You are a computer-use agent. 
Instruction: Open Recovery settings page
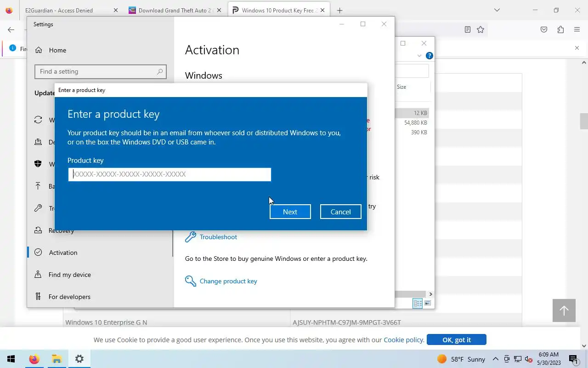pyautogui.click(x=61, y=230)
